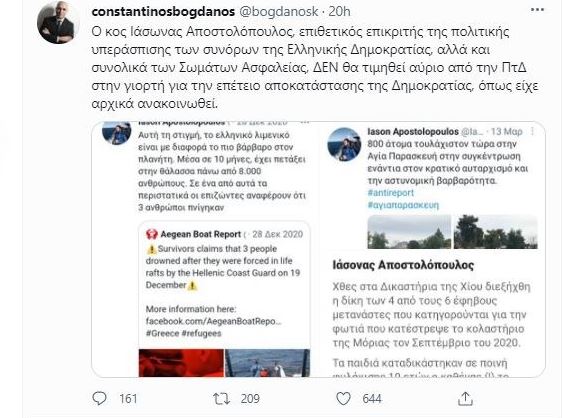Click the @bogdanosk handle
562x418 pixels.
[278, 11]
